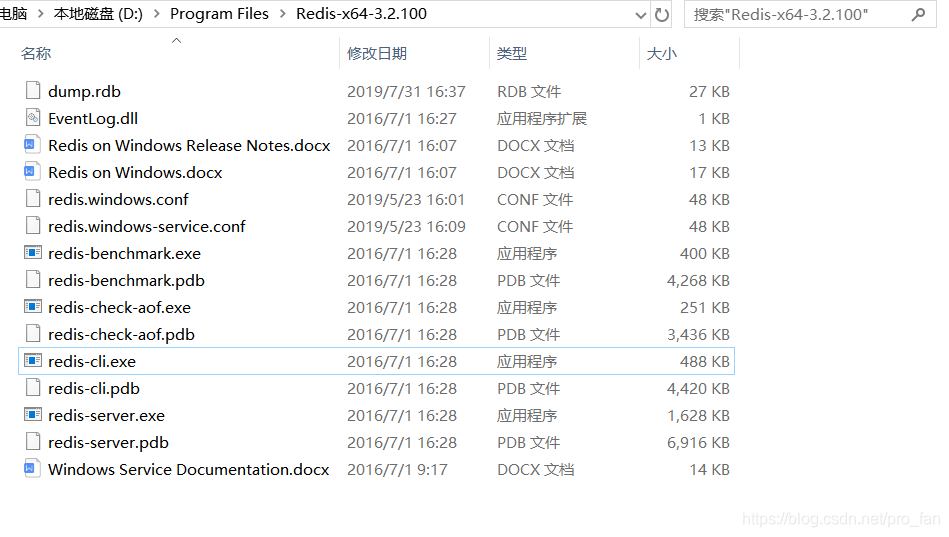Click the 4,268 KB size cell
The width and height of the screenshot is (949, 537).
click(698, 280)
